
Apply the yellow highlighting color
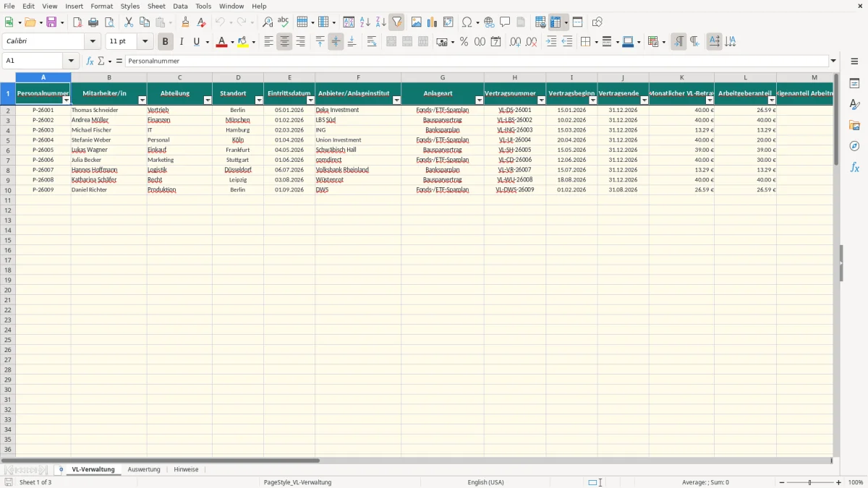243,42
